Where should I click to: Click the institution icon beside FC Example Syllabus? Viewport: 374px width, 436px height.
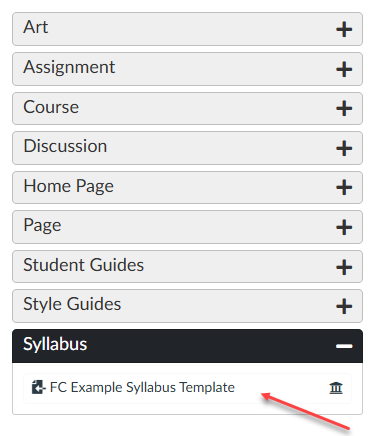[x=336, y=388]
